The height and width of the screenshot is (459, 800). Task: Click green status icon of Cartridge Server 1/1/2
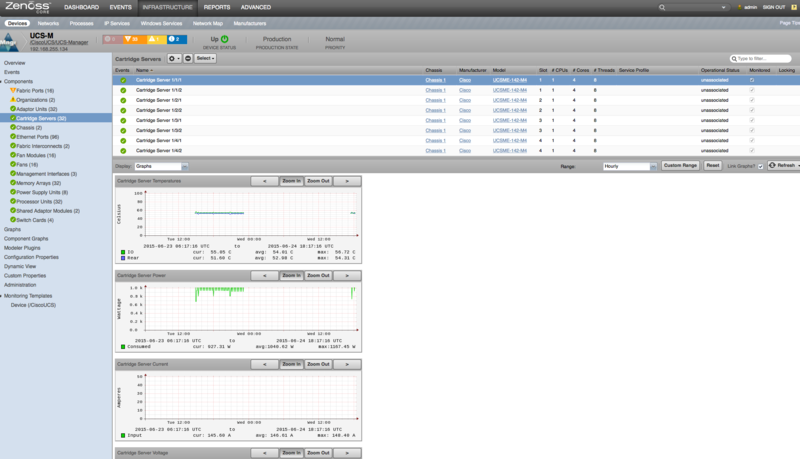[x=123, y=90]
